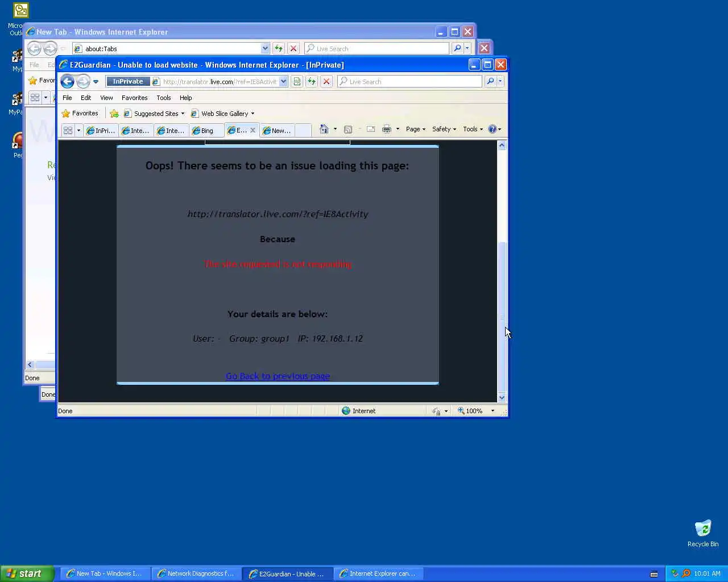Click the Home icon in command bar
Screen dimensions: 728x582
(x=324, y=129)
